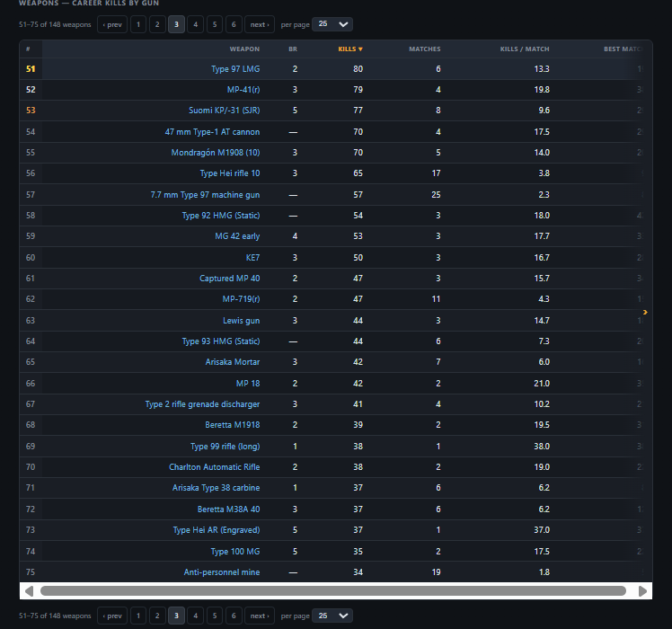The height and width of the screenshot is (629, 672).
Task: Open the Type 93 HMG (Static) link
Action: tap(221, 341)
